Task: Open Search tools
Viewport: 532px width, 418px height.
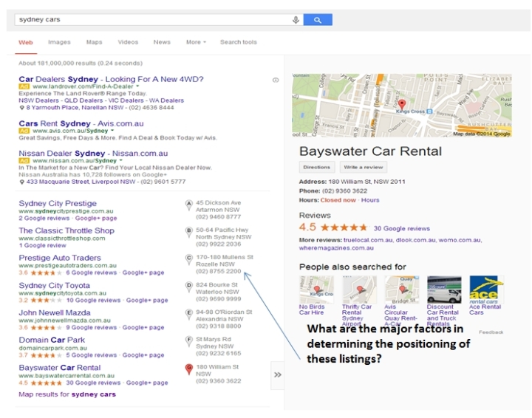Action: 239,42
